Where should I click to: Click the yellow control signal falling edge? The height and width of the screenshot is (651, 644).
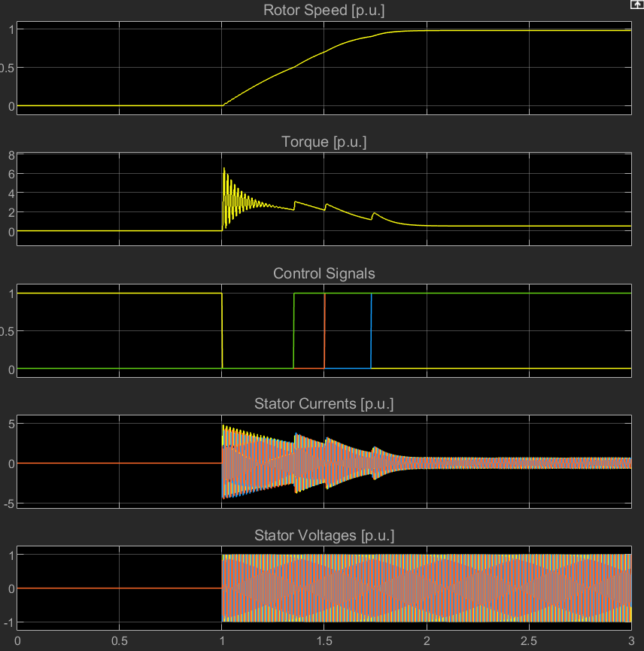tap(222, 331)
